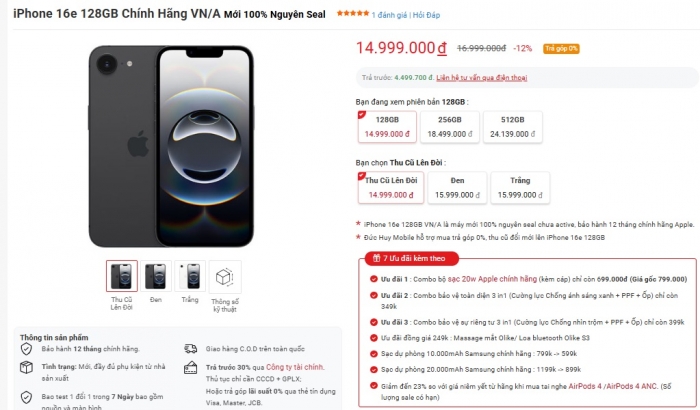Click the warranty shield icon for Bảo hành
Screen dimensions: 700x410
click(x=27, y=349)
